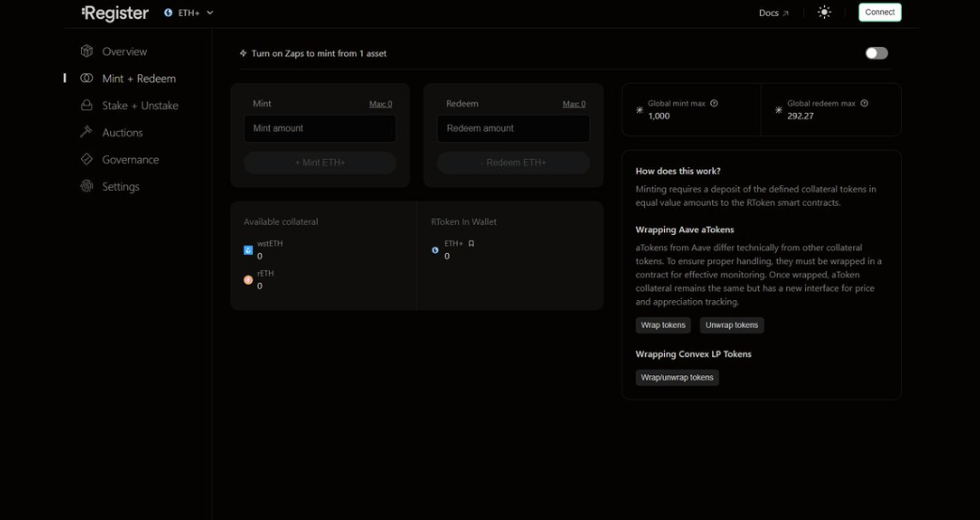Enable the Zaps mint toggle switch
980x520 pixels.
pyautogui.click(x=876, y=54)
